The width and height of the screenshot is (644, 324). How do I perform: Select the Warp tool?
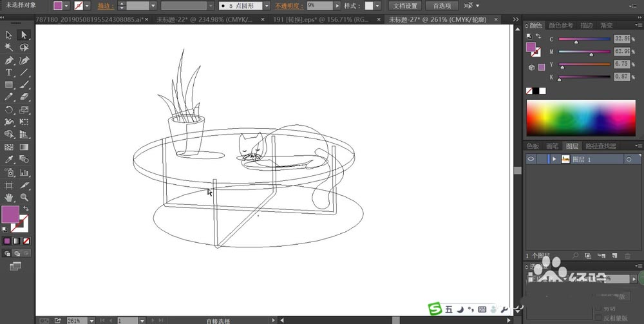point(8,122)
